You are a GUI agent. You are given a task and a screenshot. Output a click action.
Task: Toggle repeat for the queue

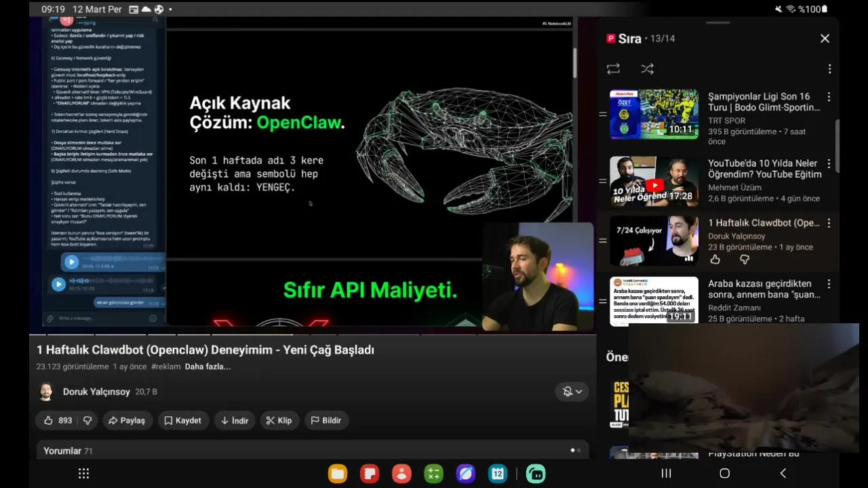pyautogui.click(x=613, y=69)
